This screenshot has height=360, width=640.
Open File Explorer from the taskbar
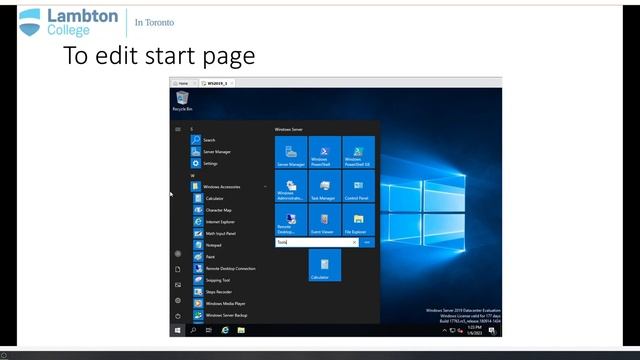[241, 330]
